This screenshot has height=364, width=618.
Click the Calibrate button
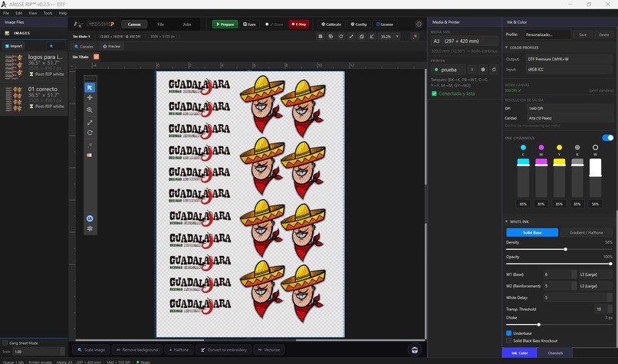click(x=331, y=25)
